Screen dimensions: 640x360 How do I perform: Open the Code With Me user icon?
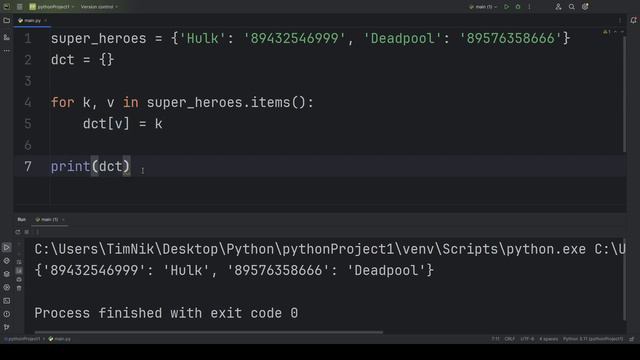tap(558, 7)
